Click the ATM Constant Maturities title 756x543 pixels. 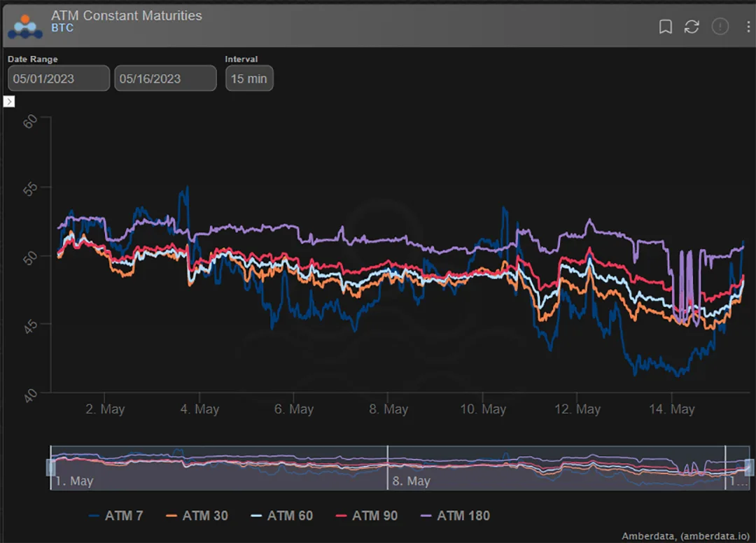[126, 15]
